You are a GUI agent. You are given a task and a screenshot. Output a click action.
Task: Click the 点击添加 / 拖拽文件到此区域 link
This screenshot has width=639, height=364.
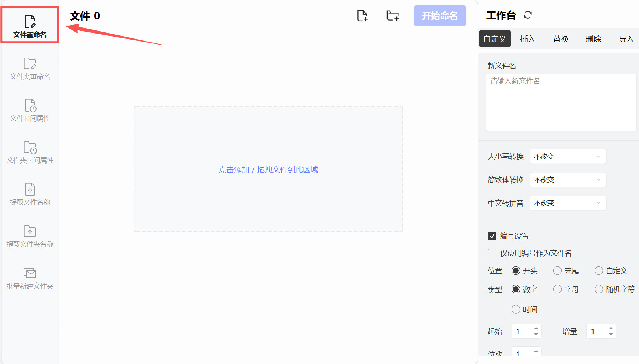tap(268, 170)
